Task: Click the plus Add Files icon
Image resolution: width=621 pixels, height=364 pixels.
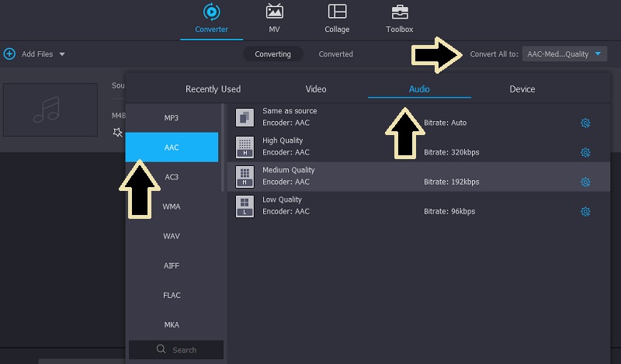Action: 9,54
